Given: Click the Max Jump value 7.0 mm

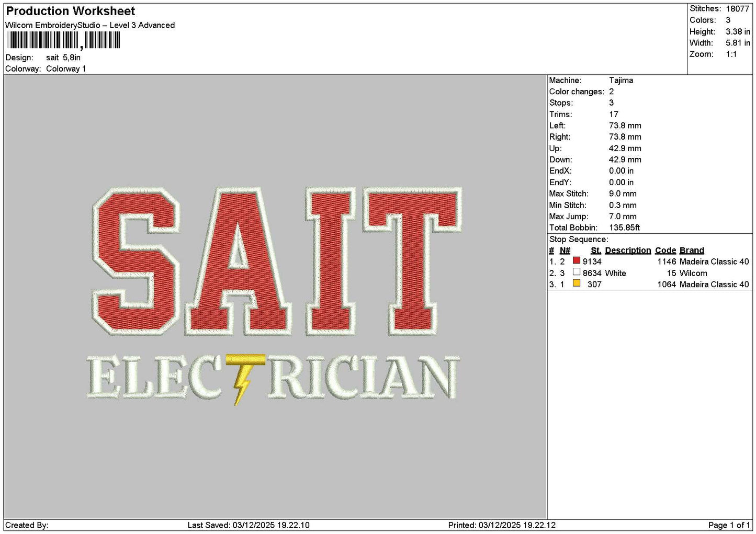Looking at the screenshot, I should pos(623,217).
